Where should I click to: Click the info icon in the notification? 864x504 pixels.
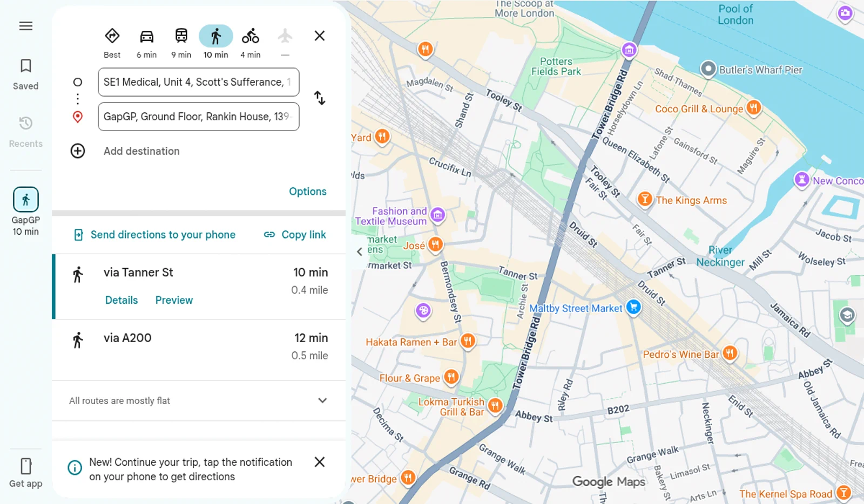pos(75,467)
